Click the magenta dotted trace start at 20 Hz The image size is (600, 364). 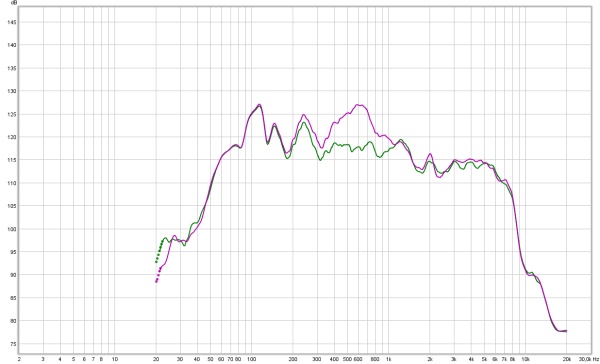point(156,281)
